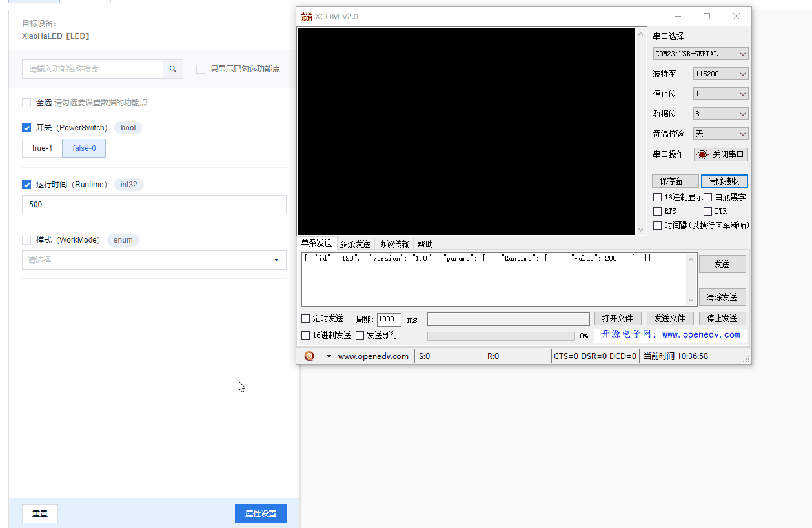Click the send area scrollbar down arrow
The width and height of the screenshot is (812, 528).
pos(691,300)
